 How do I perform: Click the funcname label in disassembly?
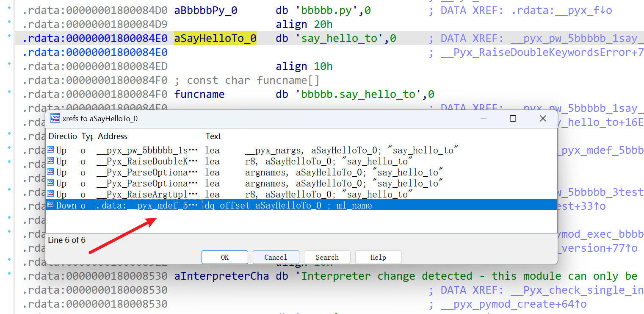tap(199, 94)
